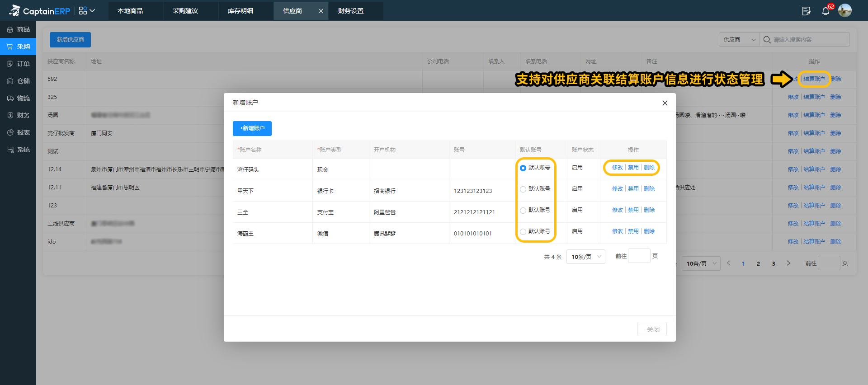Open 订单 in the sidebar
The width and height of the screenshot is (868, 385).
pos(18,64)
